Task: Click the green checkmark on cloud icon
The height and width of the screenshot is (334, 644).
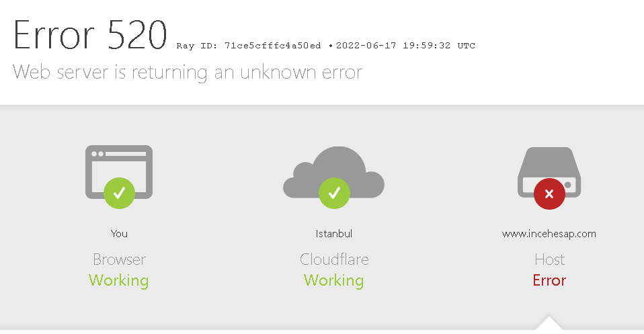Action: [x=334, y=193]
